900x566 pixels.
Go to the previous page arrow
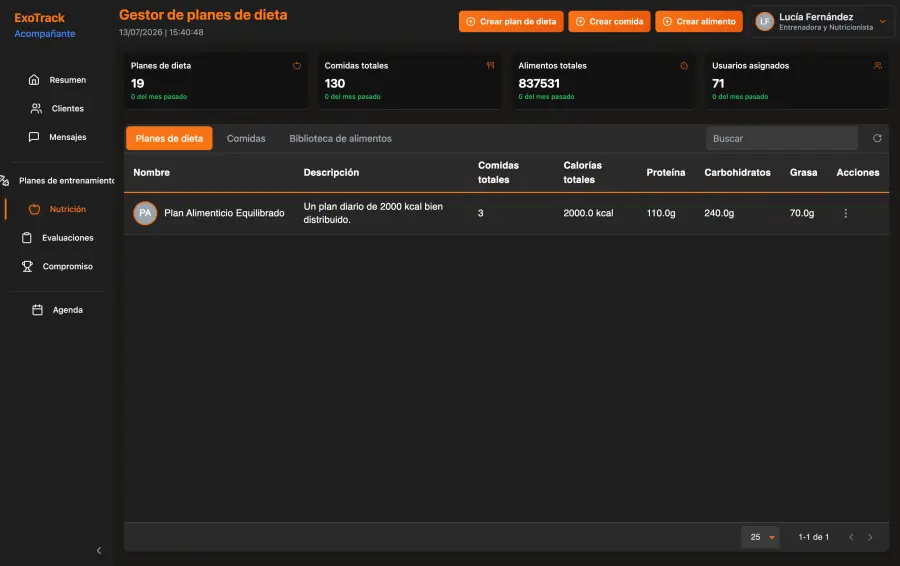coord(851,537)
